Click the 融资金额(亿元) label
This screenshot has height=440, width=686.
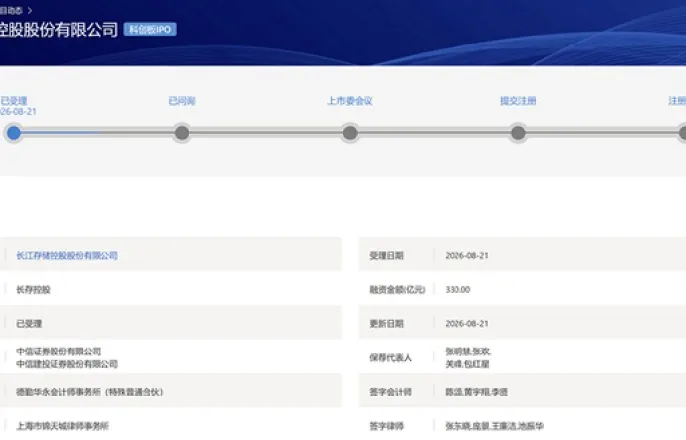(x=397, y=290)
